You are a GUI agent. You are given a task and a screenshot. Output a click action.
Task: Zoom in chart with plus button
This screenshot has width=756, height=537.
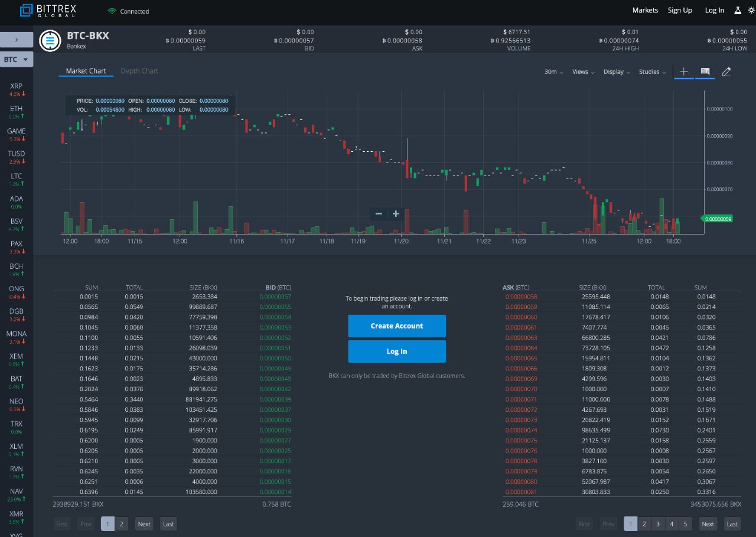coord(396,214)
